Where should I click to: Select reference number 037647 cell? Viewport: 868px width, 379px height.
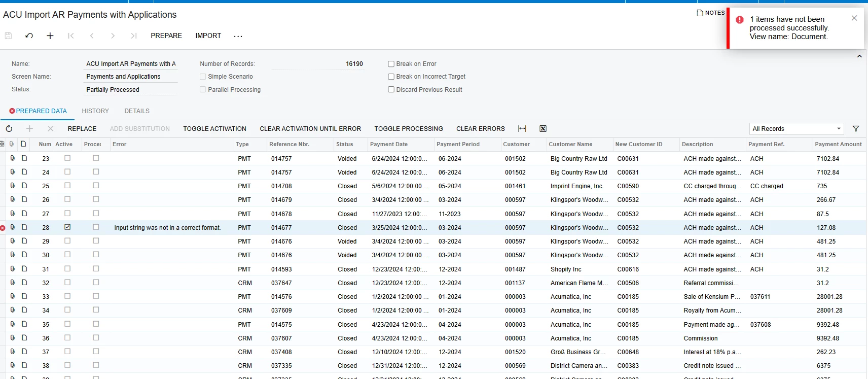point(281,283)
